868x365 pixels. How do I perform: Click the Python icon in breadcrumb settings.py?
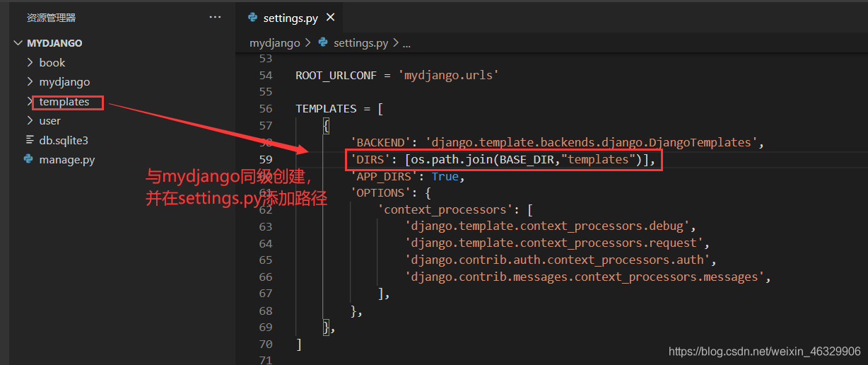[x=323, y=42]
